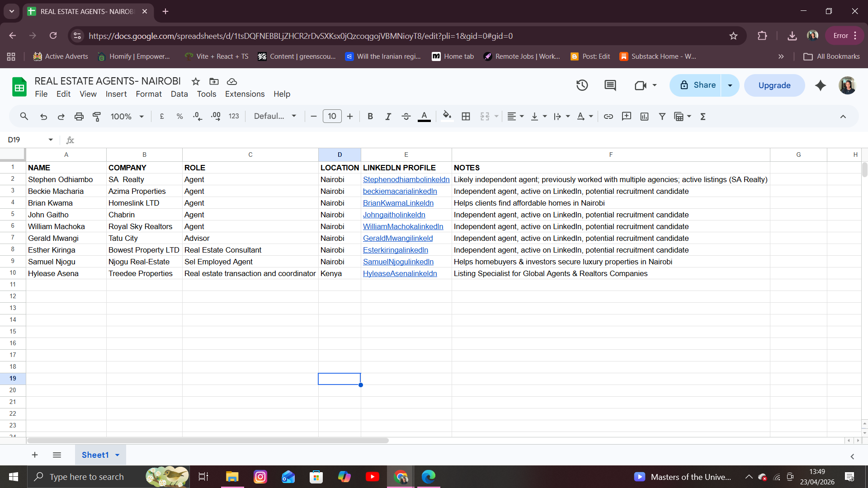Open the table views dropdown
The height and width of the screenshot is (488, 868).
683,117
